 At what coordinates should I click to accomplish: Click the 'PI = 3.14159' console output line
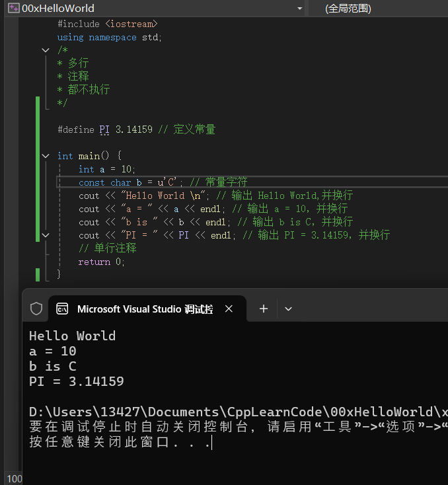click(x=77, y=381)
